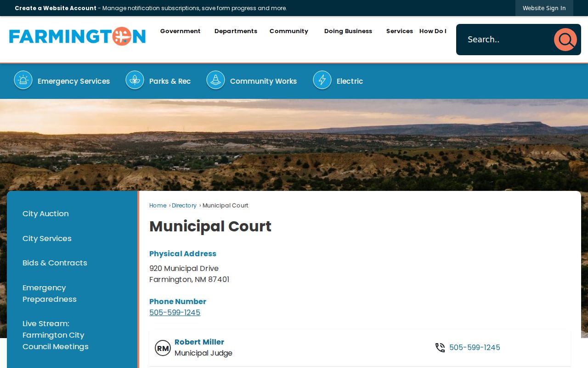This screenshot has height=368, width=588.
Task: Open Parks & Rec link
Action: (x=170, y=81)
